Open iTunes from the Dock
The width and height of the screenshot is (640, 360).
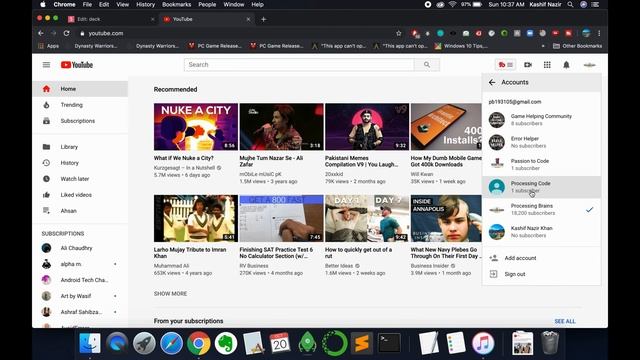tap(483, 343)
